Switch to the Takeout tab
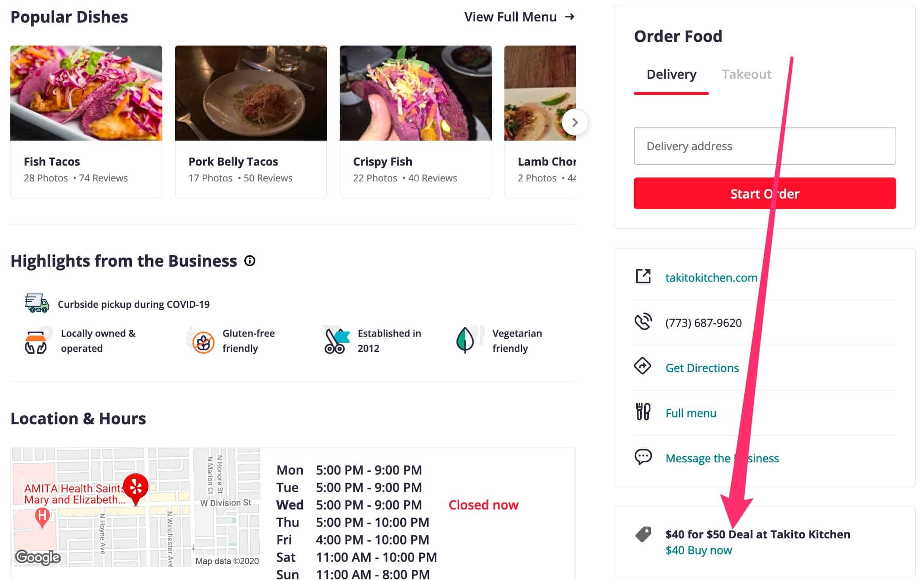The height and width of the screenshot is (580, 924). tap(746, 74)
